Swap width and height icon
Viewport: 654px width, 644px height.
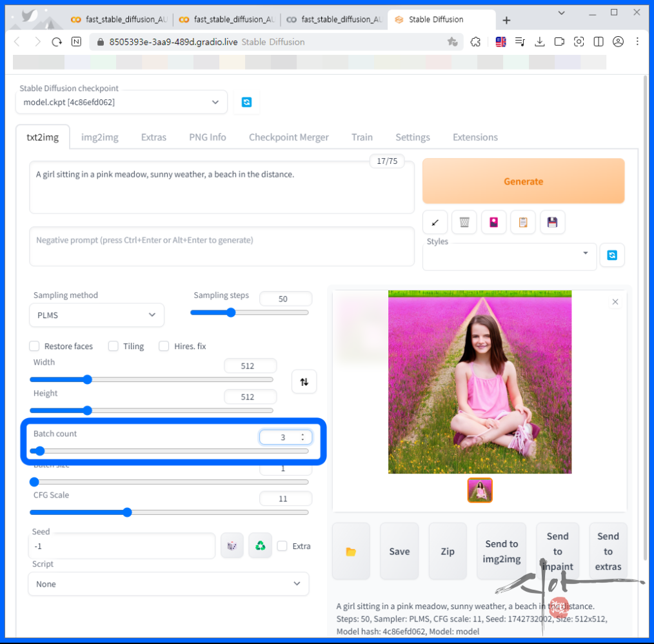point(304,381)
